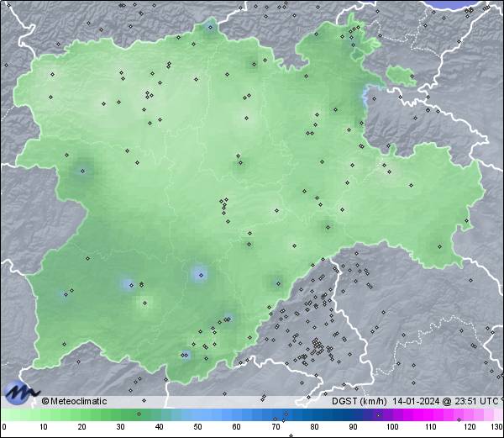Click the scale label 30
The height and width of the screenshot is (438, 504).
click(x=120, y=427)
